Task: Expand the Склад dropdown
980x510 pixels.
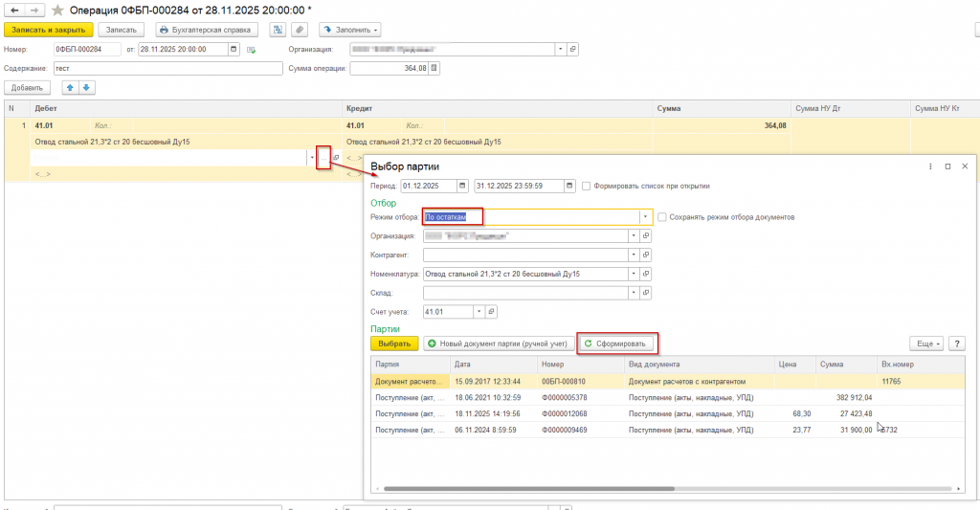Action: point(634,293)
